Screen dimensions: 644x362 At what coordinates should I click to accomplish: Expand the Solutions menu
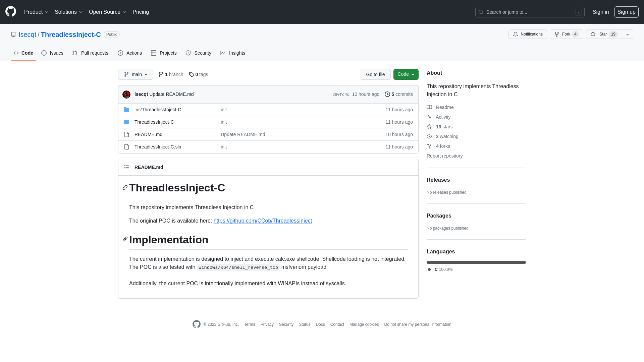(x=69, y=12)
